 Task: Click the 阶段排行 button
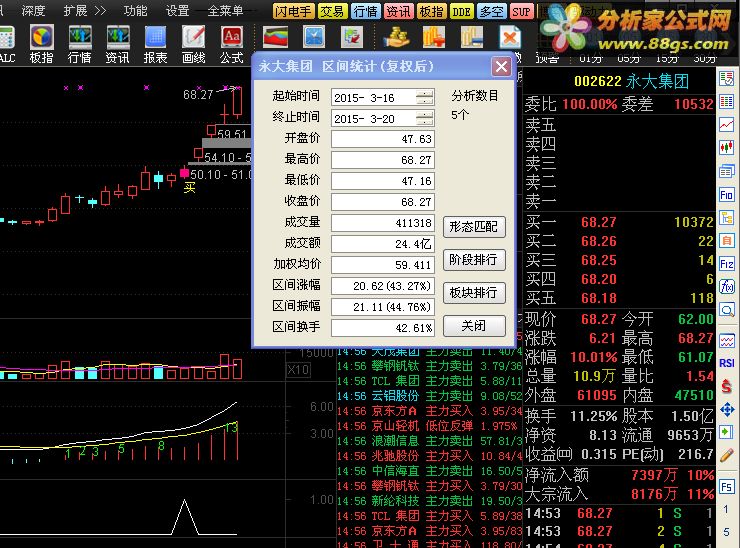pos(474,260)
